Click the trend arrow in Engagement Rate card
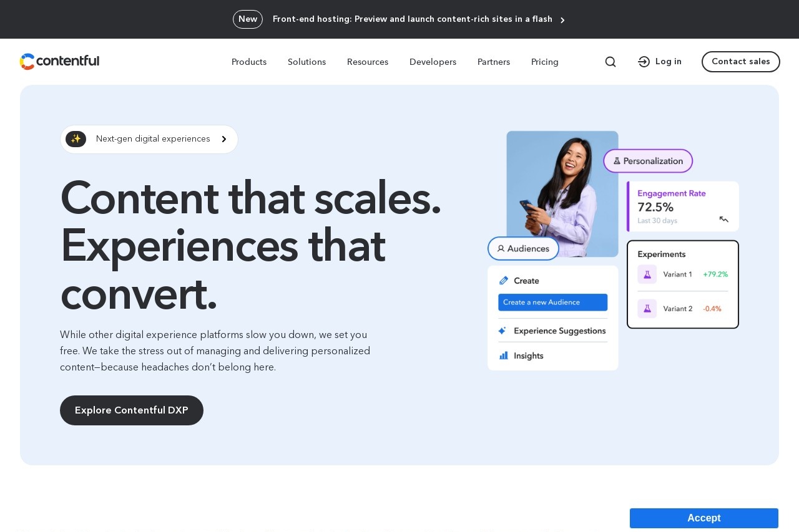The height and width of the screenshot is (532, 799). point(724,220)
